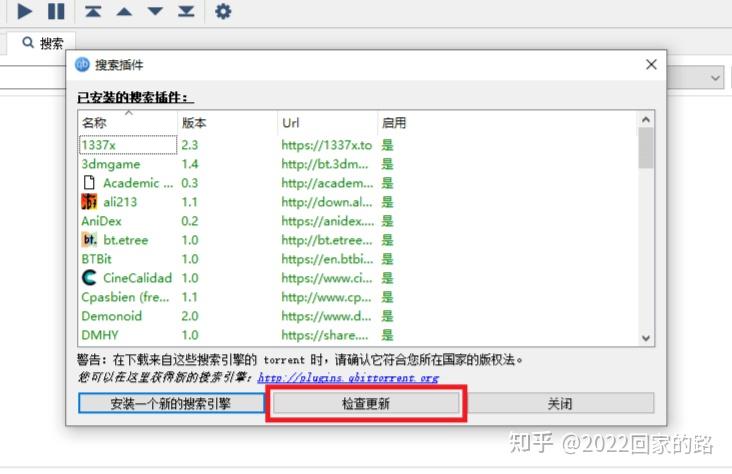This screenshot has width=732, height=474.
Task: Select the AniDex plugin row
Action: tap(358, 221)
